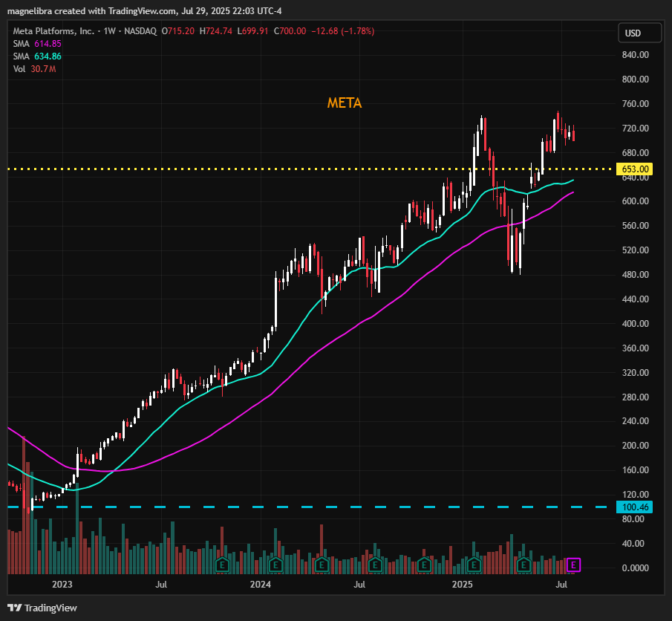The width and height of the screenshot is (672, 621).
Task: Click the 1W interval text in the legend
Action: (110, 31)
